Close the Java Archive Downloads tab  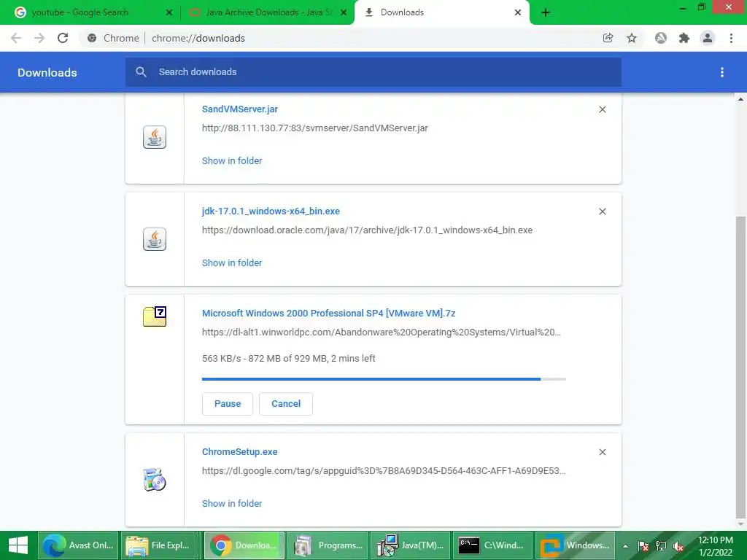[x=344, y=12]
